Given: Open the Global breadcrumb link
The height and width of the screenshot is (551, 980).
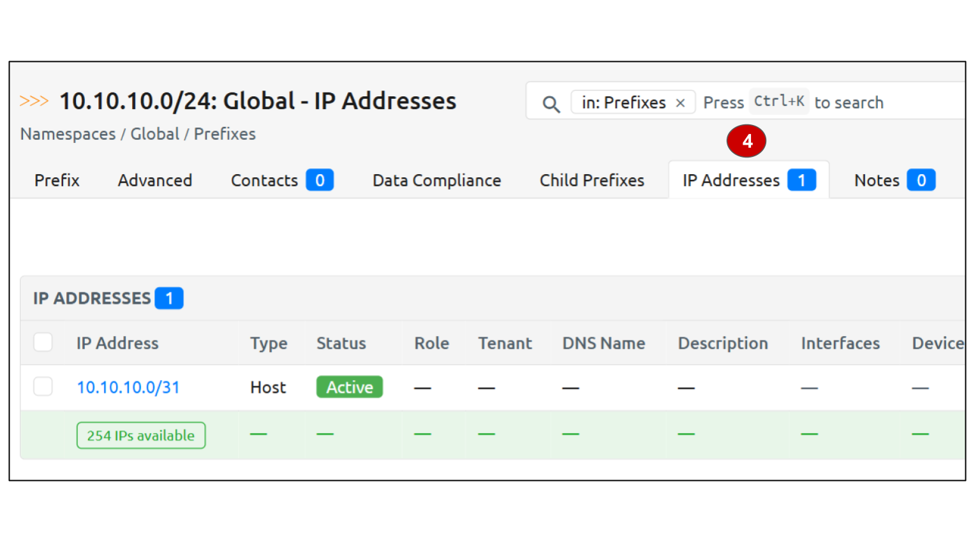Looking at the screenshot, I should (155, 134).
